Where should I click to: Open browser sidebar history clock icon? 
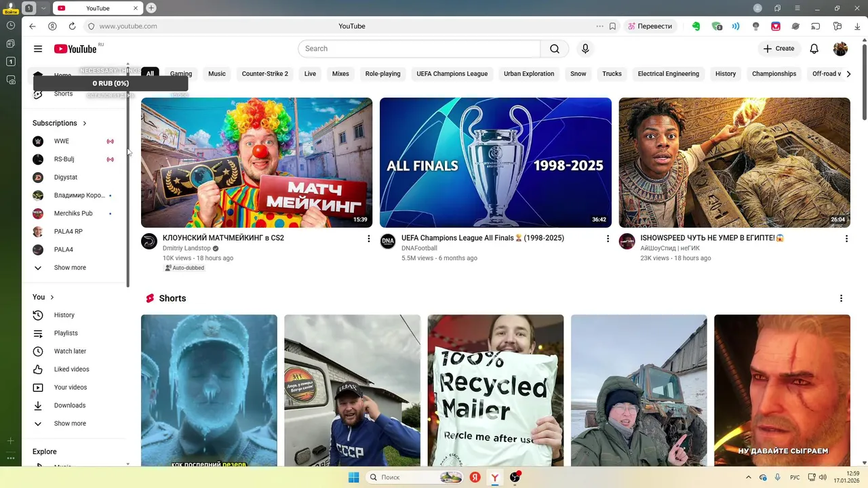click(x=10, y=25)
